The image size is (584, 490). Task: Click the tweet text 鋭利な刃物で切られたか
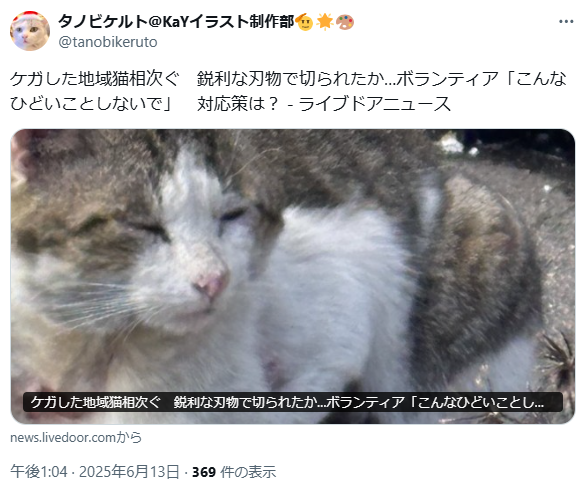(291, 79)
